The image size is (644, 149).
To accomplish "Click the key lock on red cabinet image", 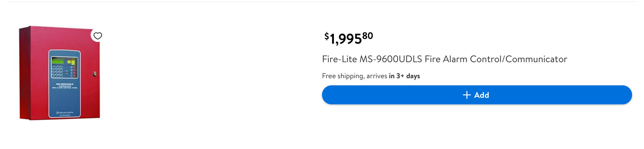I will coord(95,74).
